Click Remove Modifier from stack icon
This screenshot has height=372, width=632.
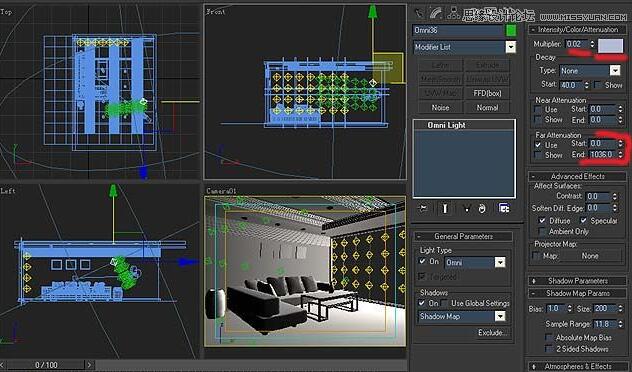[x=482, y=208]
